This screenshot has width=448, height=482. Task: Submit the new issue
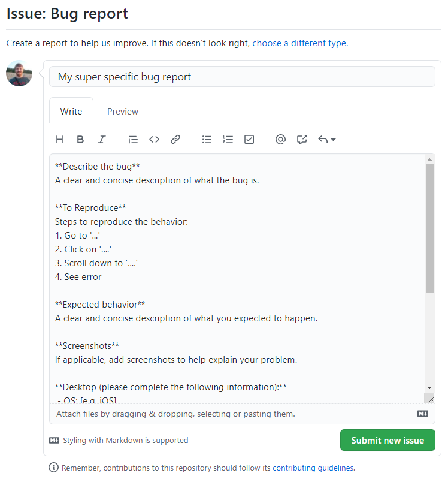[x=388, y=440]
